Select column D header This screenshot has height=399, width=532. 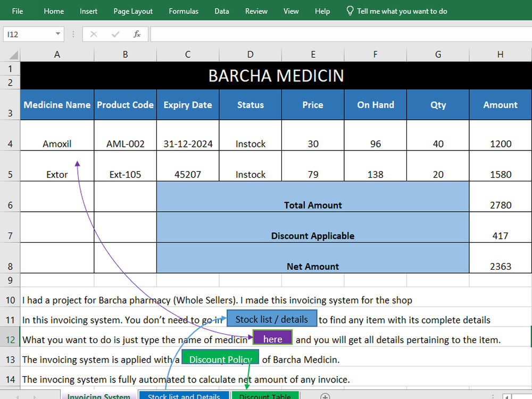[x=250, y=54]
